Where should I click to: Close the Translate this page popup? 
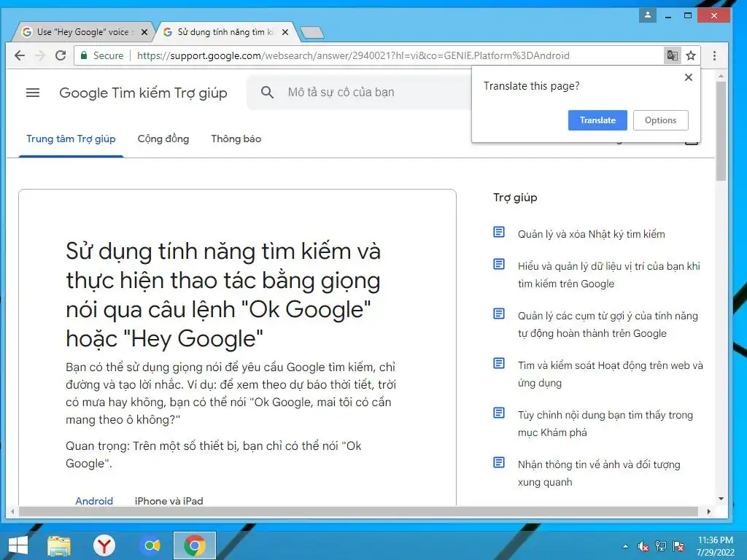coord(689,77)
